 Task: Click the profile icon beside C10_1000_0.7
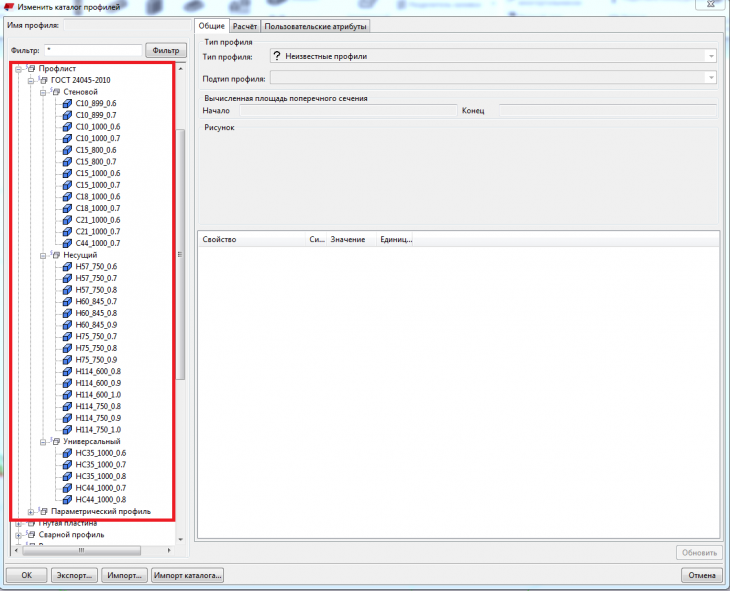point(67,138)
